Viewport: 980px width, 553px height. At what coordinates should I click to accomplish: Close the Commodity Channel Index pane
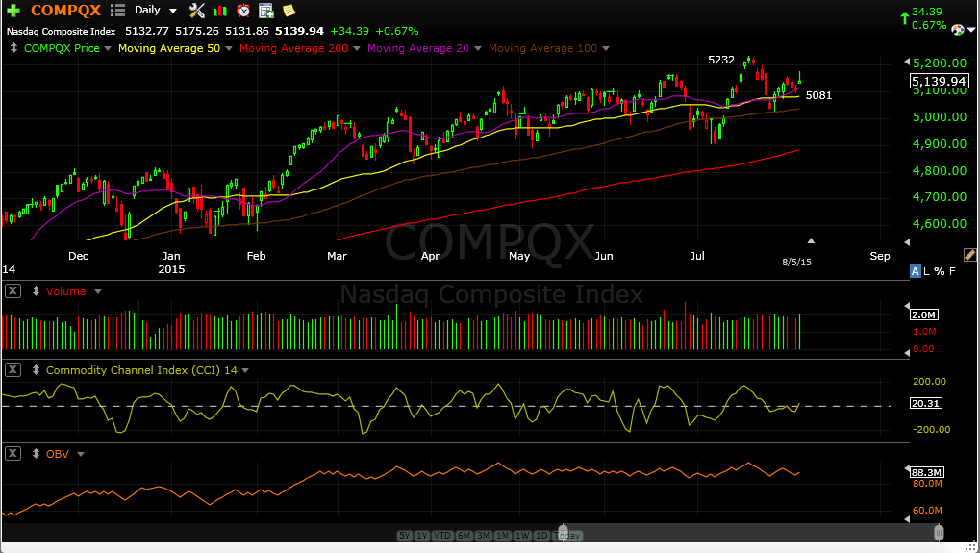tap(13, 370)
